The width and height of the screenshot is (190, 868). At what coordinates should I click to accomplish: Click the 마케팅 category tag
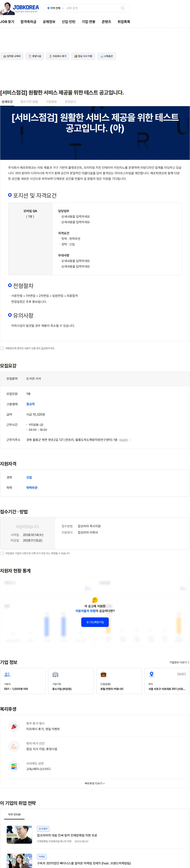[x=42, y=856]
